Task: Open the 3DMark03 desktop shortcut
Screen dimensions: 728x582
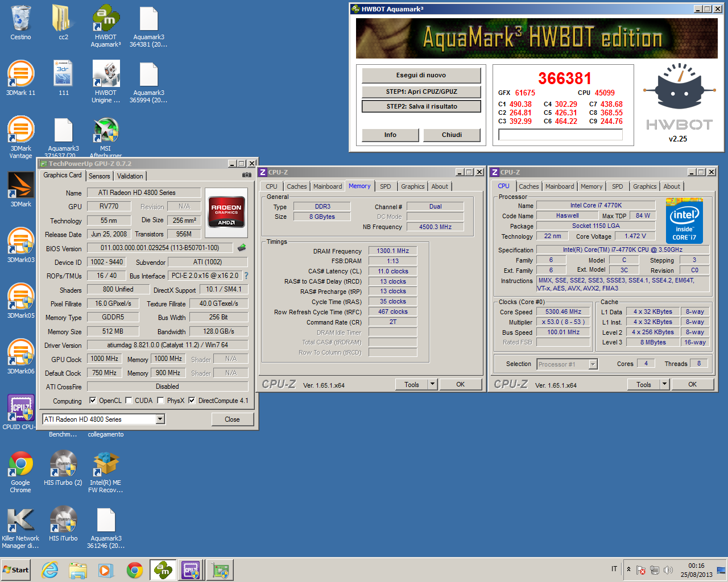Action: (20, 246)
